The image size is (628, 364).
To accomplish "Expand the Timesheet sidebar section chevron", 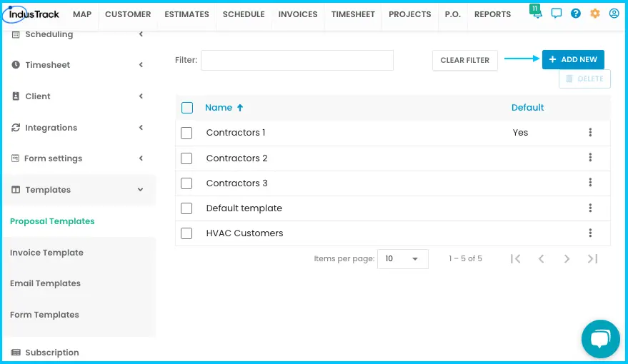I will point(141,64).
